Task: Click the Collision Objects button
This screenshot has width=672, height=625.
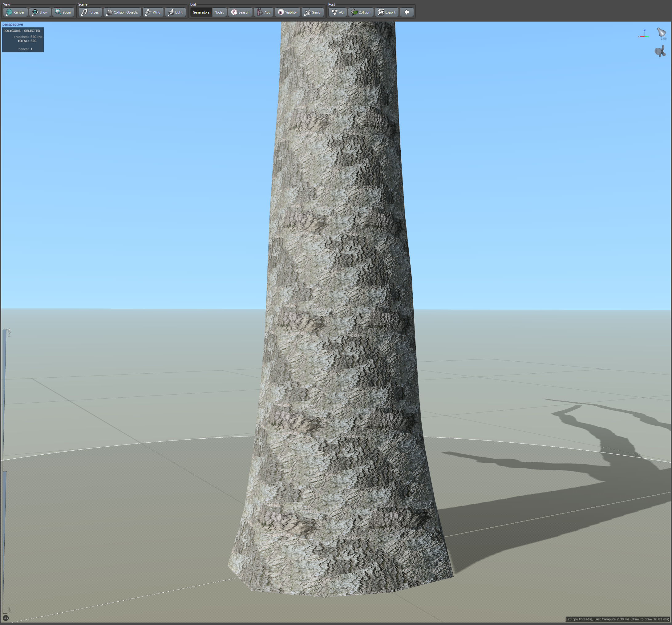Action: (122, 12)
